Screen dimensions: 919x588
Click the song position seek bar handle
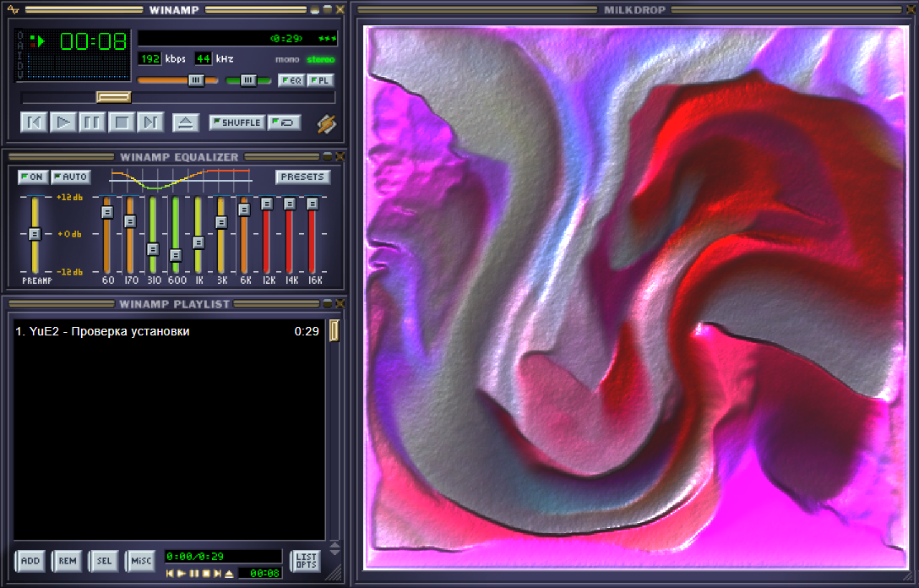114,97
